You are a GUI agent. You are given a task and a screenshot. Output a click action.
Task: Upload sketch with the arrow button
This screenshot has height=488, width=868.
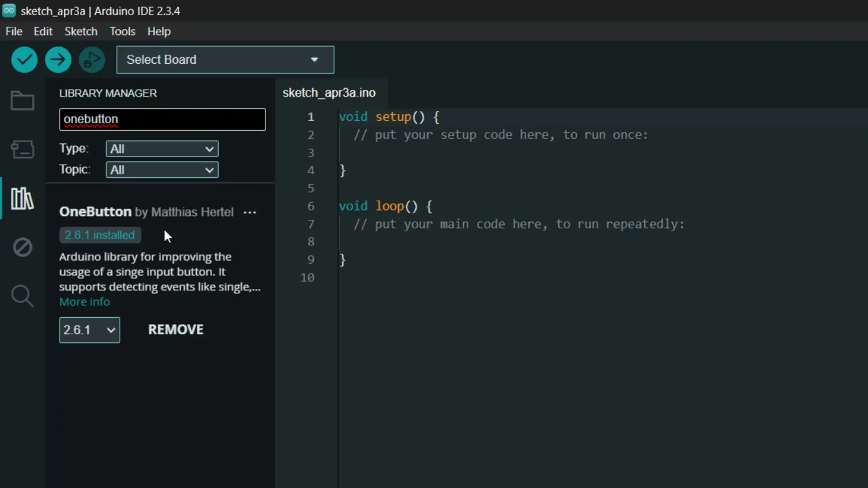pyautogui.click(x=58, y=60)
